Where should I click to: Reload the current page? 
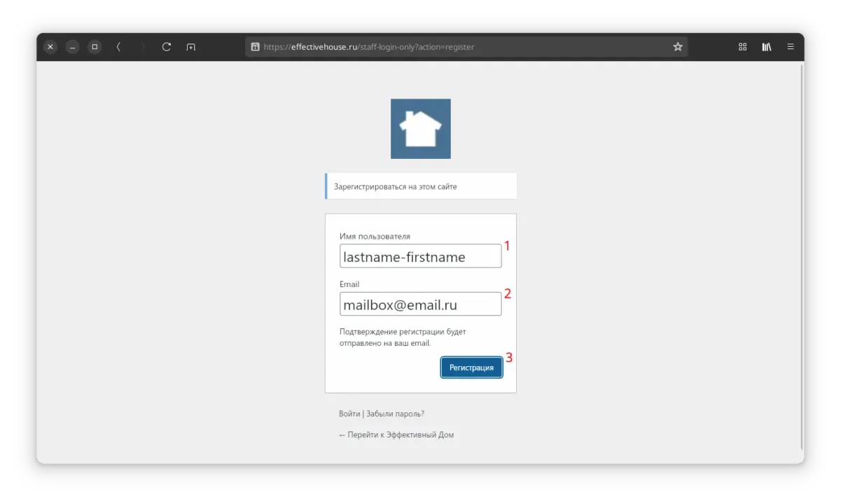pos(167,47)
